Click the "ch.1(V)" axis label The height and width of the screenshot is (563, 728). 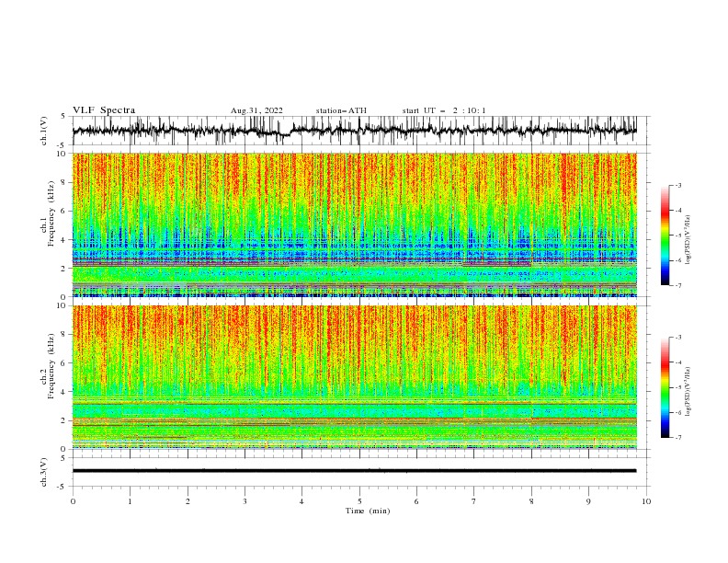tap(44, 131)
